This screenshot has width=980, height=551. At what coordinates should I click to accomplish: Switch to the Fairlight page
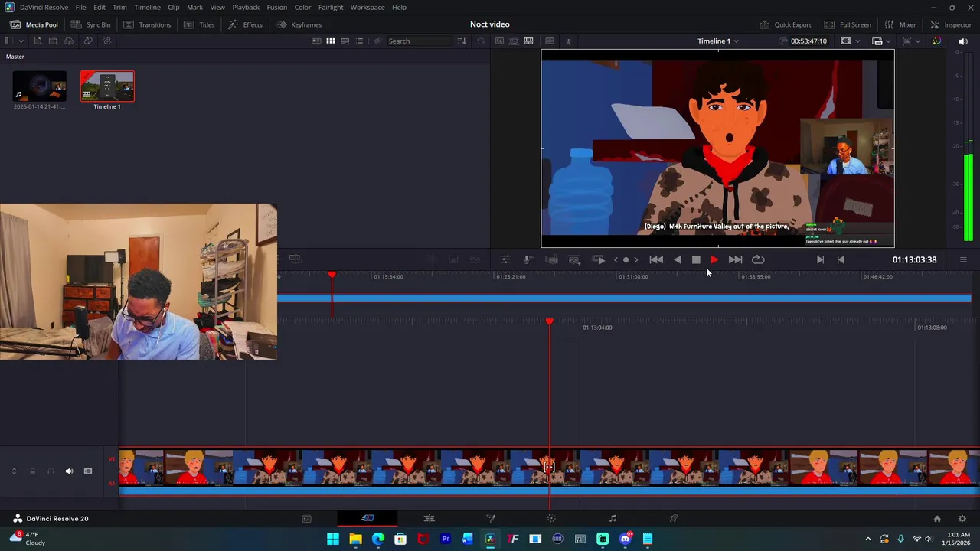(x=612, y=518)
